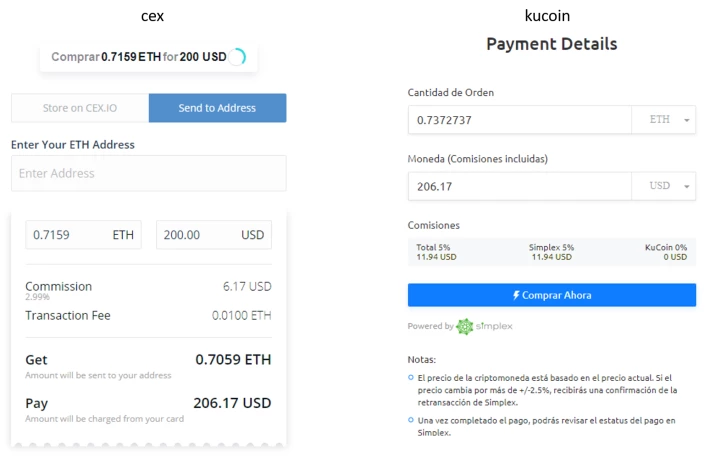Click the second blue bullet under Notas

411,420
